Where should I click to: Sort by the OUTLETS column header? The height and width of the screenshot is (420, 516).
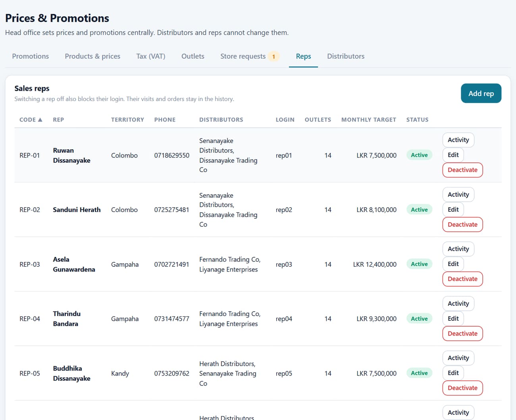tap(318, 119)
